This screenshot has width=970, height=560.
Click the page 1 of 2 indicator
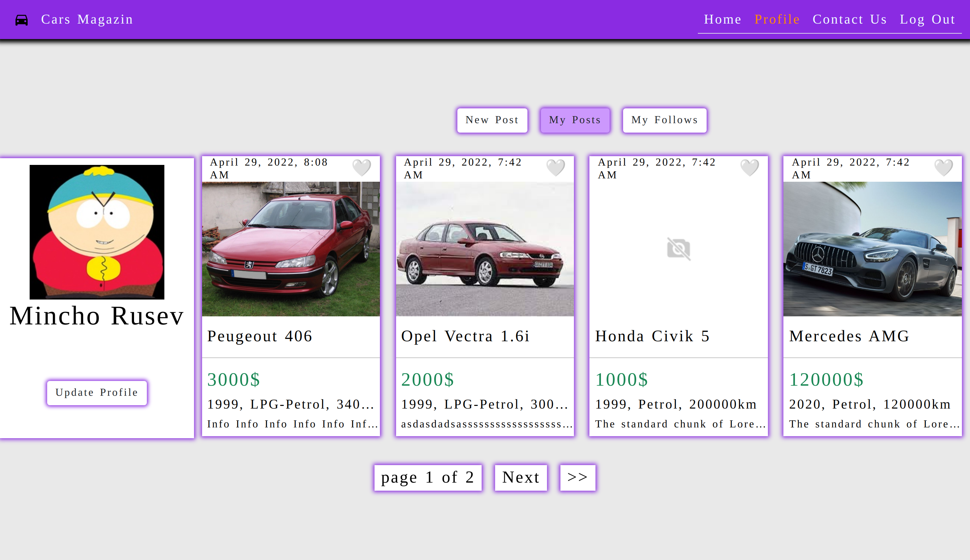[428, 477]
